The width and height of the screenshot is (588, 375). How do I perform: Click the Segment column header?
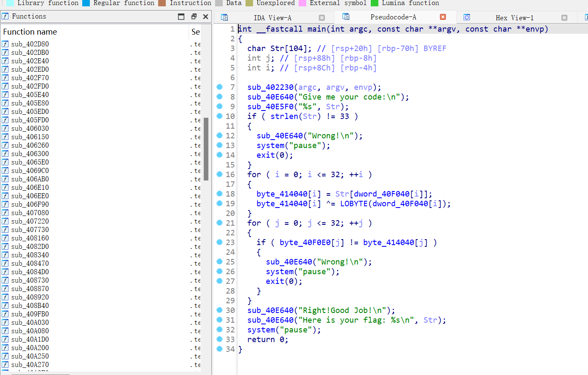click(195, 32)
